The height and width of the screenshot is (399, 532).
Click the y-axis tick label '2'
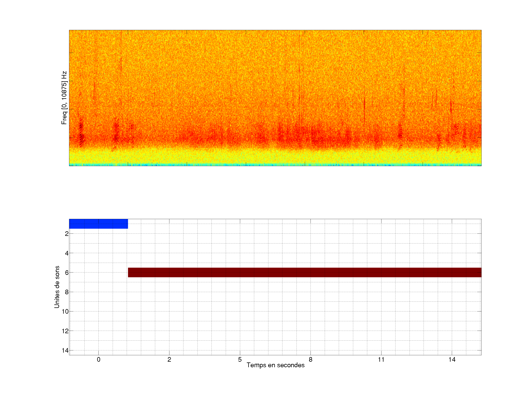coord(67,234)
